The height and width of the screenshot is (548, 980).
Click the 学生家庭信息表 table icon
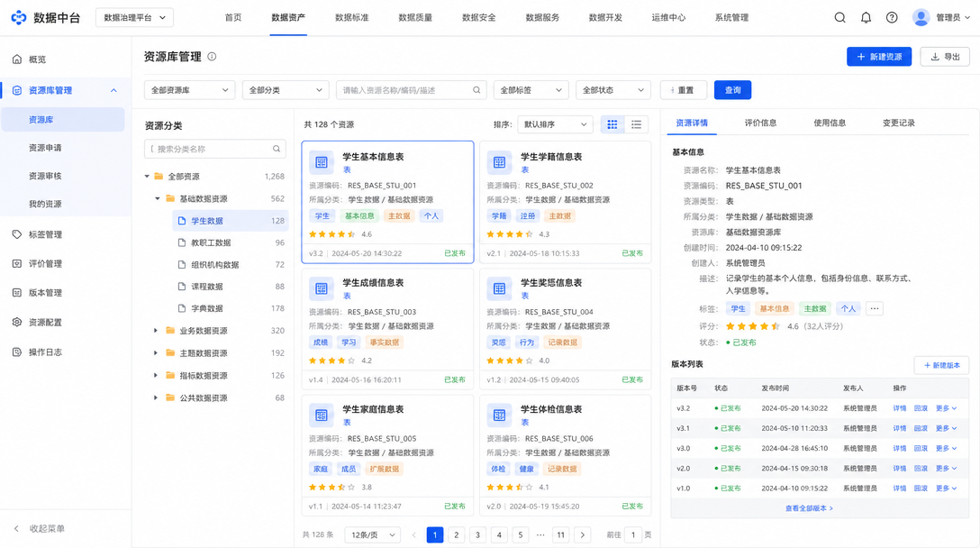[x=322, y=415]
